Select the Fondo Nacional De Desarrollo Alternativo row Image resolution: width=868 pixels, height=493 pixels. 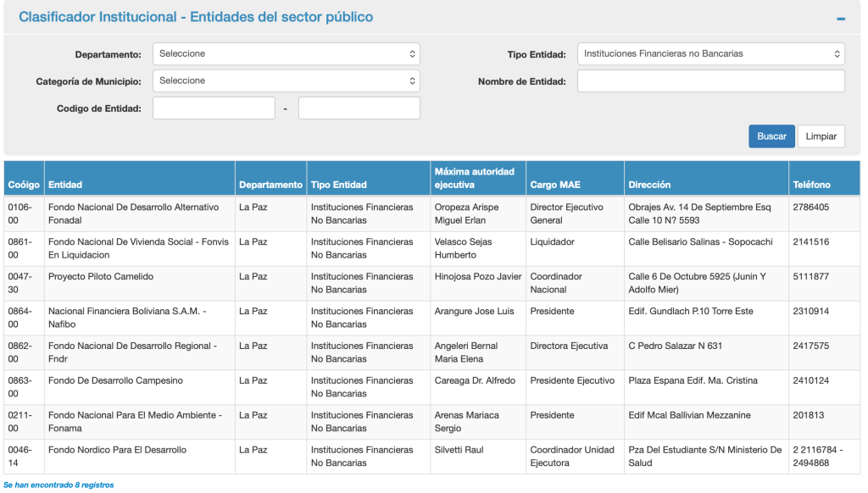click(x=133, y=213)
